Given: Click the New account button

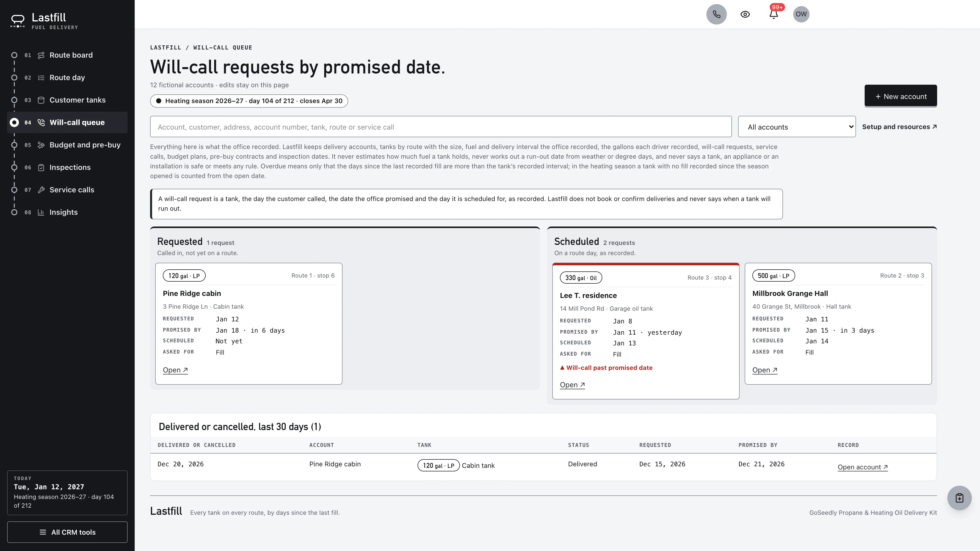Looking at the screenshot, I should tap(900, 96).
